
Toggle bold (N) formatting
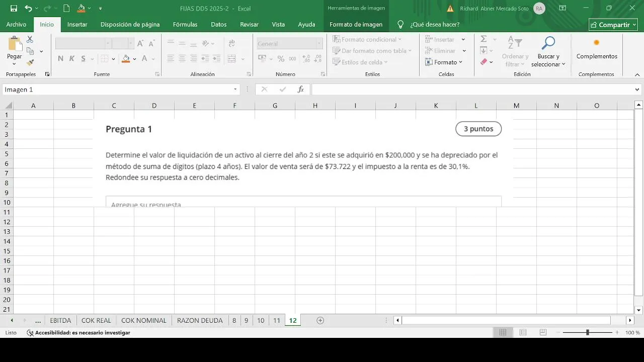coord(60,59)
